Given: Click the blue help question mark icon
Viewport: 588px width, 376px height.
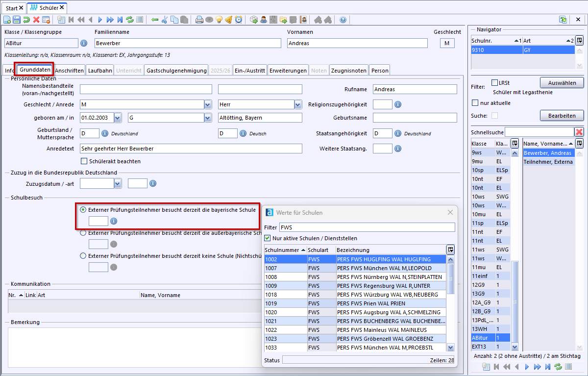Looking at the screenshot, I should (x=343, y=20).
